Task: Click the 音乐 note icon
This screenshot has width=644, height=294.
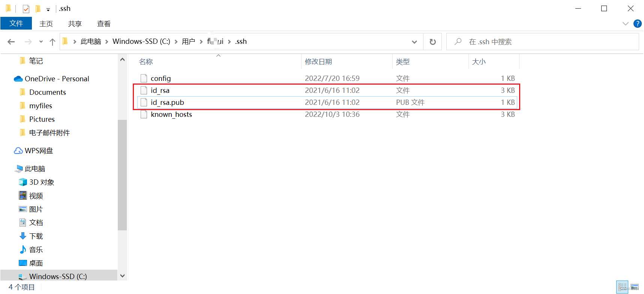Action: tap(23, 249)
